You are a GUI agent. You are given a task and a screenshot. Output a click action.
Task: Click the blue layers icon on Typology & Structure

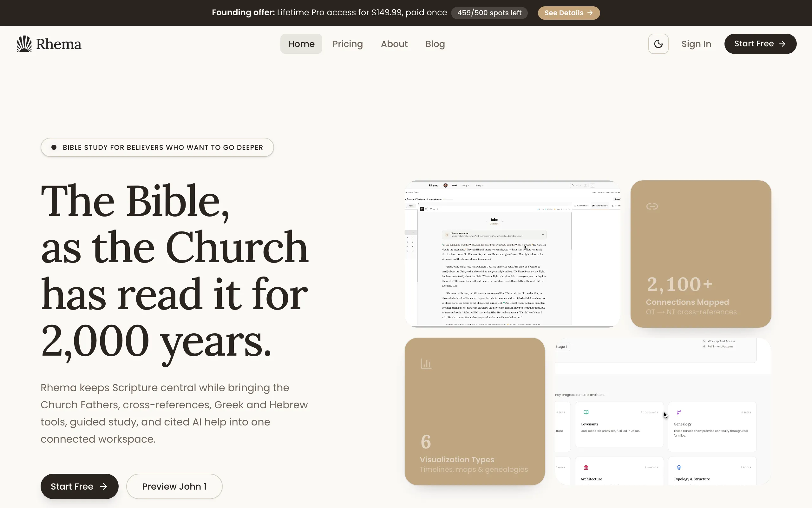679,467
